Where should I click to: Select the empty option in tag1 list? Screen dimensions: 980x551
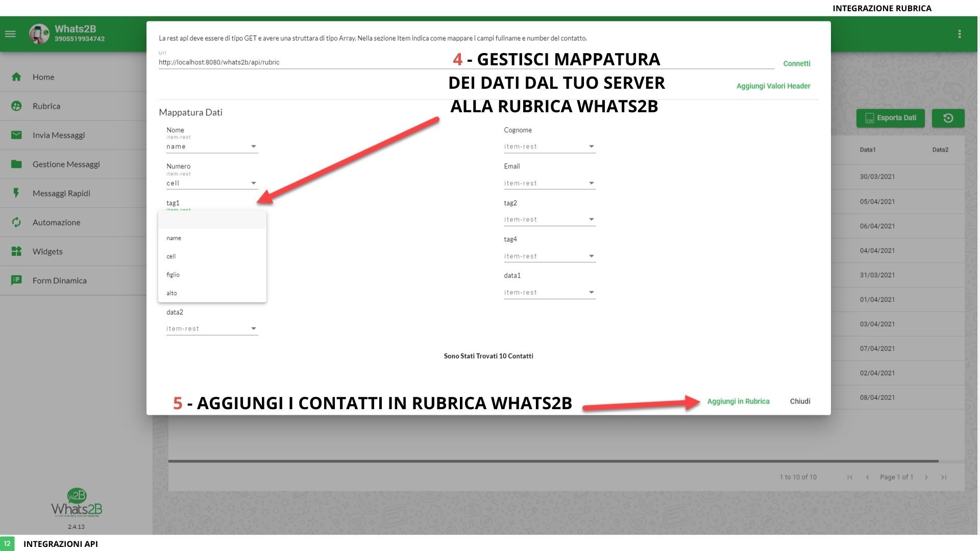pyautogui.click(x=212, y=220)
